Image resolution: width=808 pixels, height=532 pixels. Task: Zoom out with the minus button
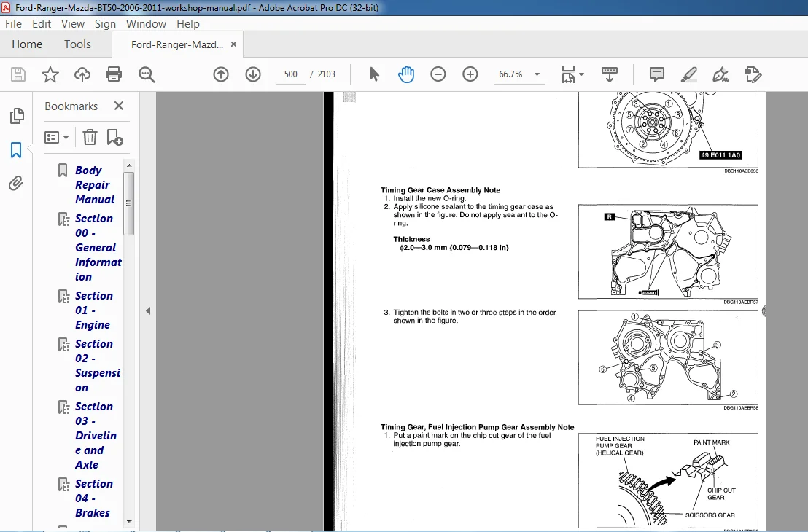click(x=438, y=74)
